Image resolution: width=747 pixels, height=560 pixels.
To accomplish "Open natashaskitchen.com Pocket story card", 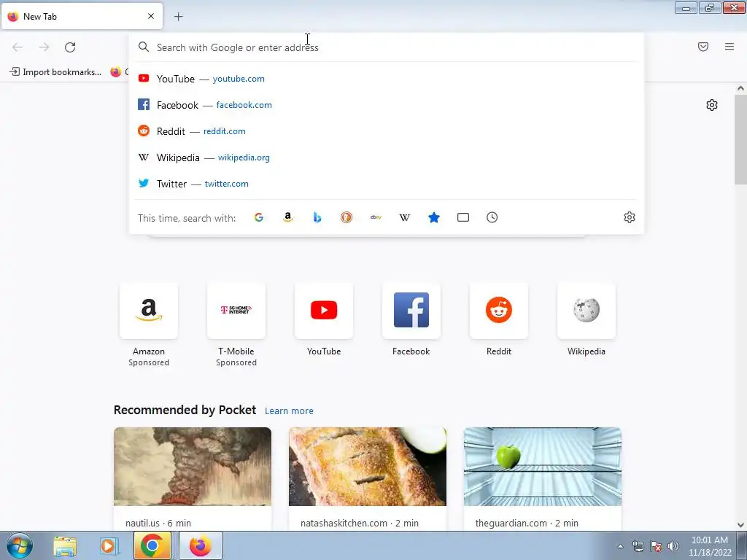I will [368, 478].
